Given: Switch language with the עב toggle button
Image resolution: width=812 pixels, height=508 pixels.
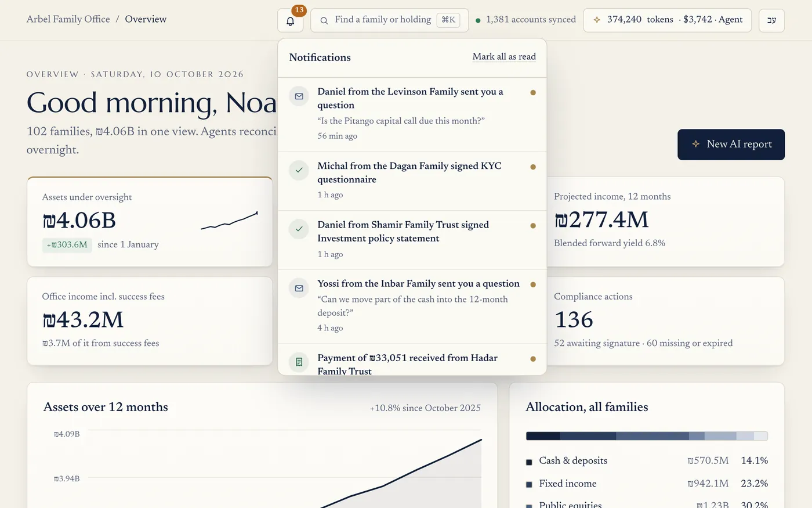Looking at the screenshot, I should [x=771, y=20].
